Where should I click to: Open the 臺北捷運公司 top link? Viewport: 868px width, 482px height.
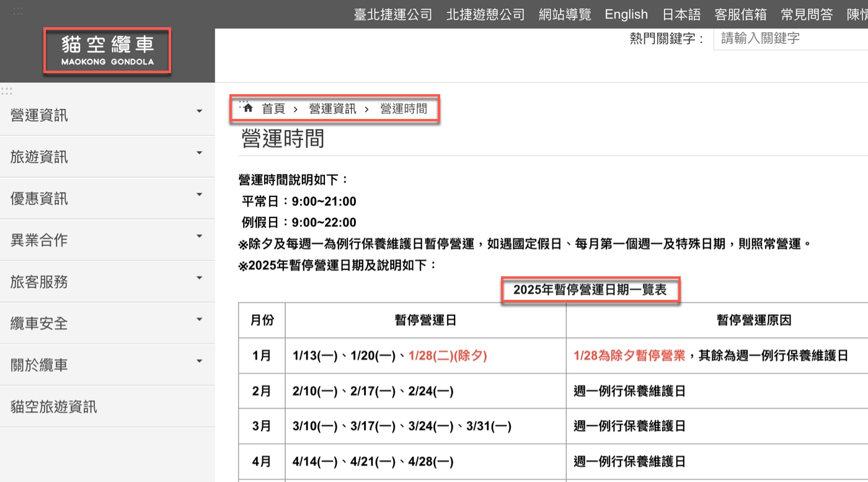coord(393,14)
